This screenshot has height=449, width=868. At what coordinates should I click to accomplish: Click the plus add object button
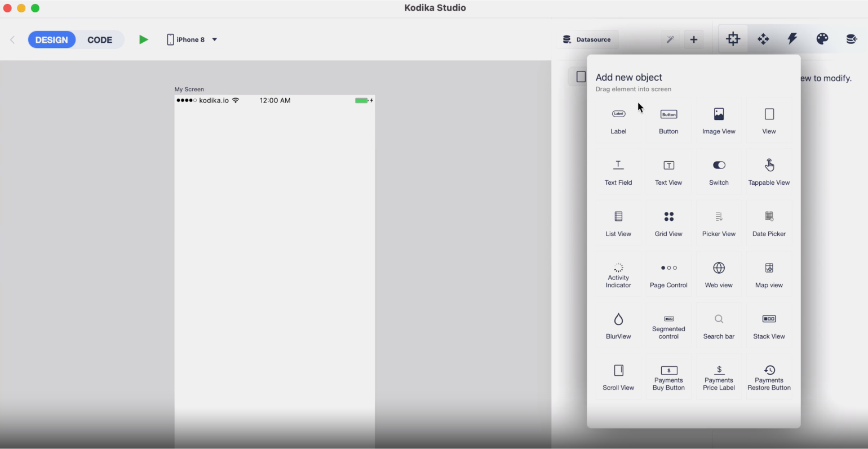(x=694, y=39)
